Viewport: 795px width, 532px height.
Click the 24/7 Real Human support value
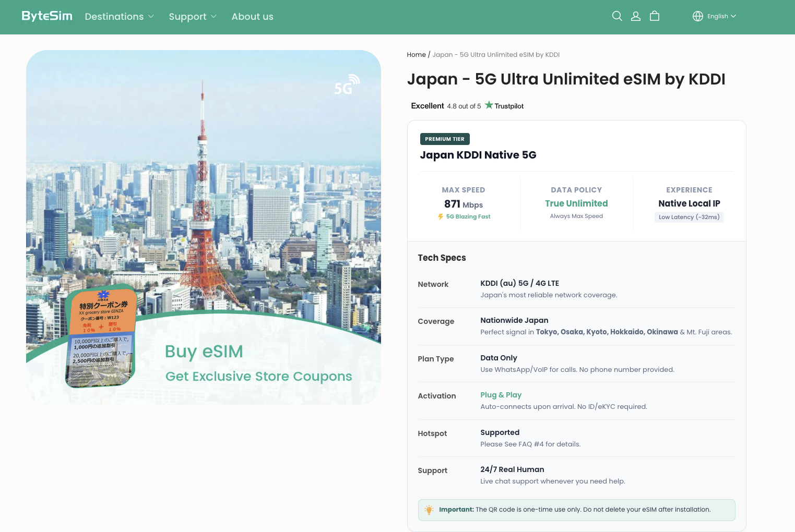click(x=512, y=469)
